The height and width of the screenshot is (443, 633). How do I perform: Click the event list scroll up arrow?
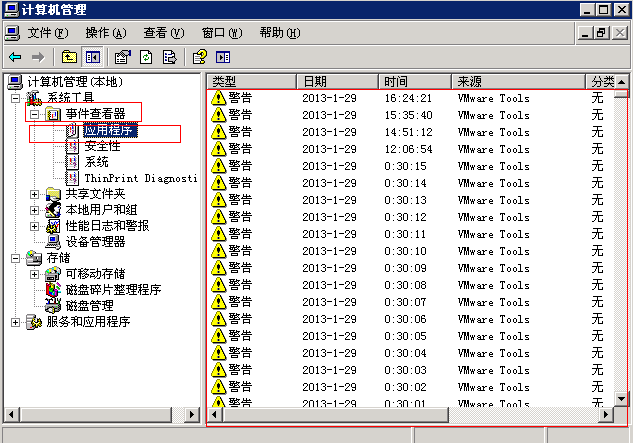click(621, 82)
